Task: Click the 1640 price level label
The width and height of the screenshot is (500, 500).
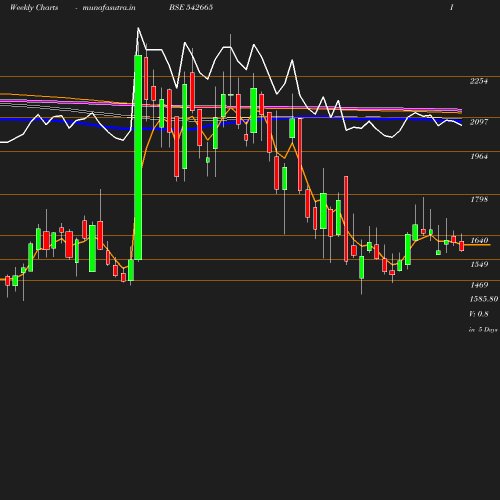Action: tap(479, 240)
